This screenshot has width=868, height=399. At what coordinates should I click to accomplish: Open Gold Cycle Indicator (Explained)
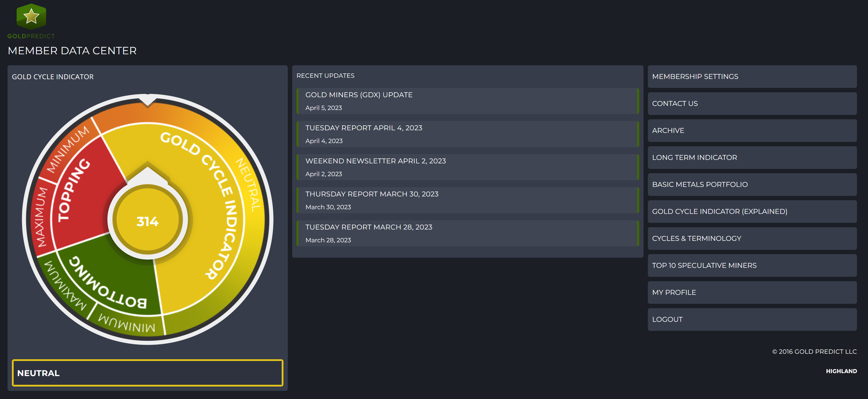click(719, 212)
